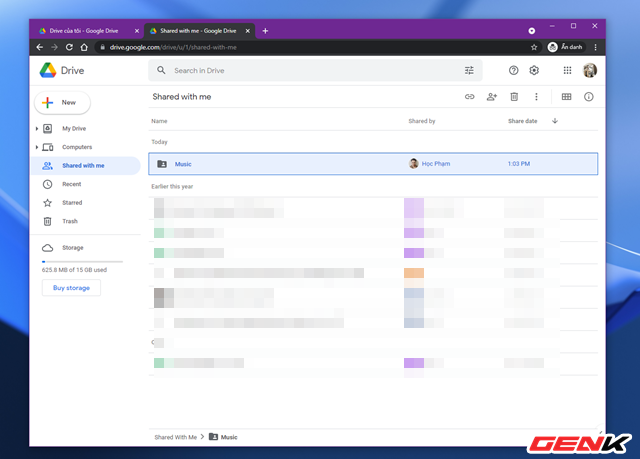Click the Storage cloud icon
640x459 pixels.
coord(48,248)
